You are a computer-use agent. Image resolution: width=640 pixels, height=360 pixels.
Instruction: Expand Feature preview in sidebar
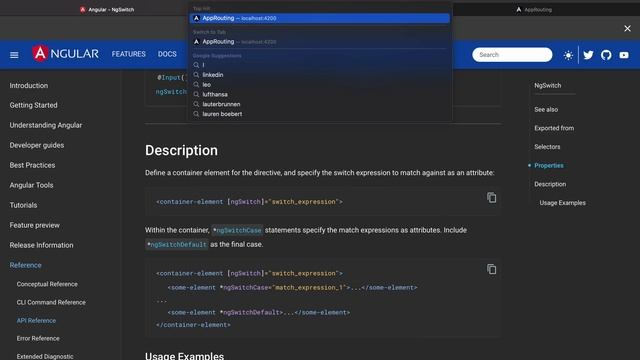click(35, 225)
